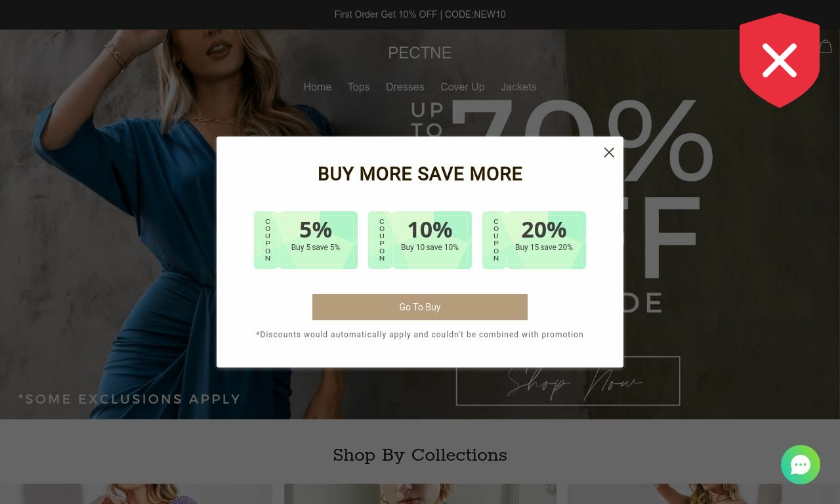Open the first collection thumbnail on the left
Screen dimensions: 840x504
136,494
